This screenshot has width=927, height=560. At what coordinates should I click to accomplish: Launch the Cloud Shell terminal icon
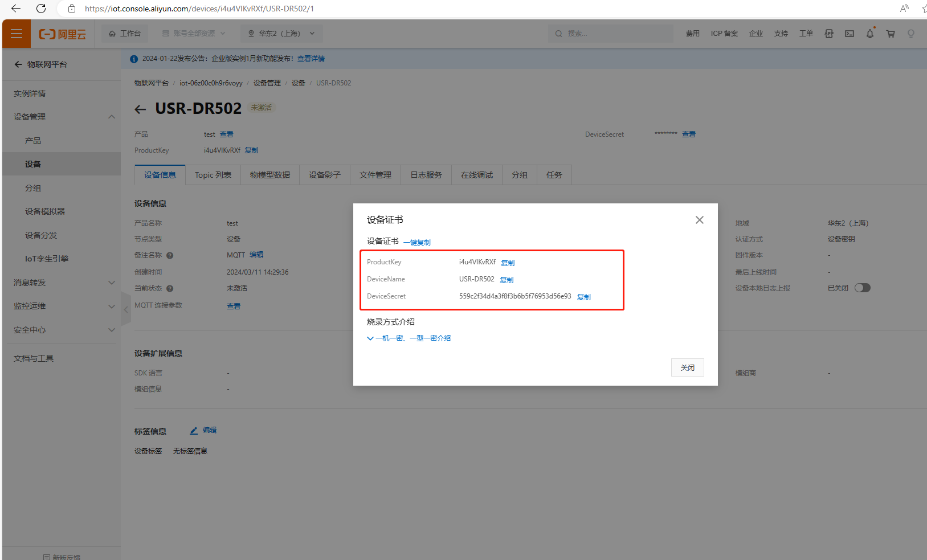849,34
